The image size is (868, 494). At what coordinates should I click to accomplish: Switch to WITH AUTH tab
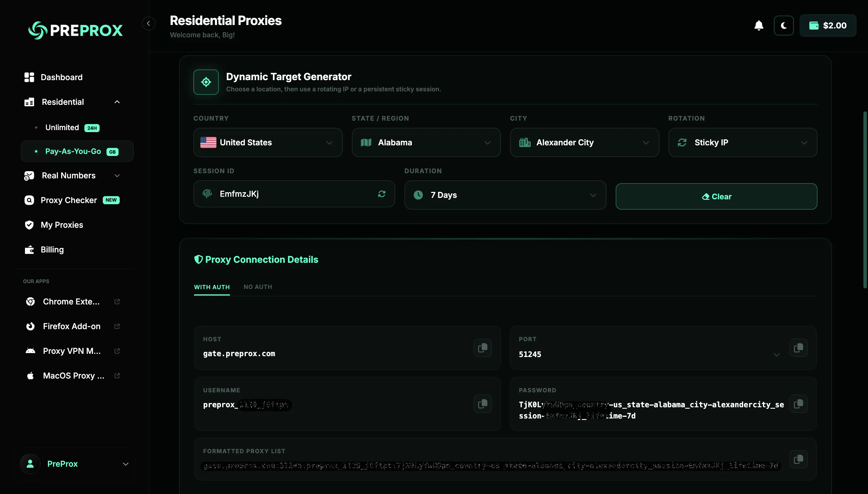212,287
